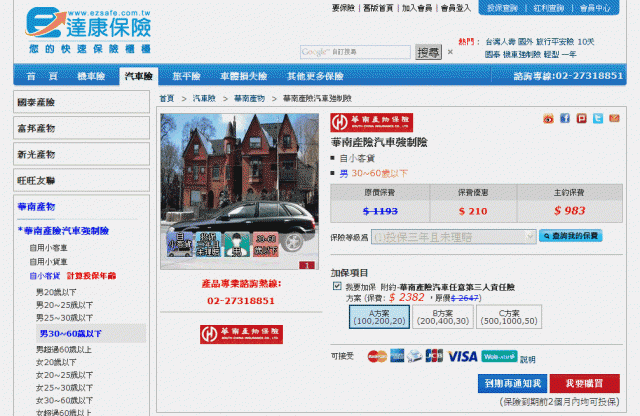
Task: Open the 紅利查詢 link
Action: click(549, 8)
